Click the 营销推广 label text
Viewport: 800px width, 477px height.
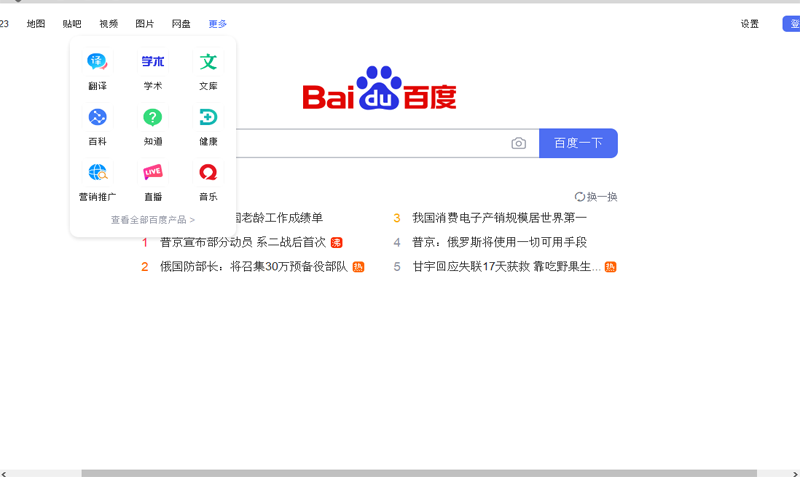pyautogui.click(x=97, y=197)
